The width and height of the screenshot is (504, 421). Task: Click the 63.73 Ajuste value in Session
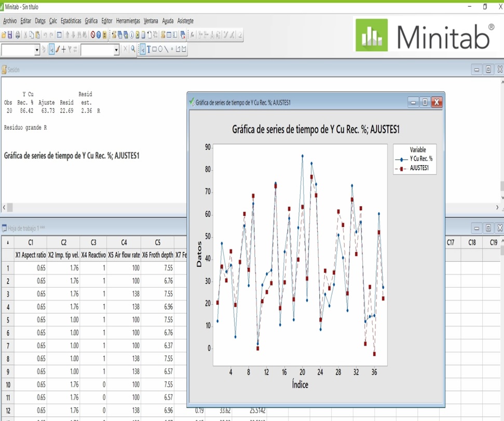point(48,111)
